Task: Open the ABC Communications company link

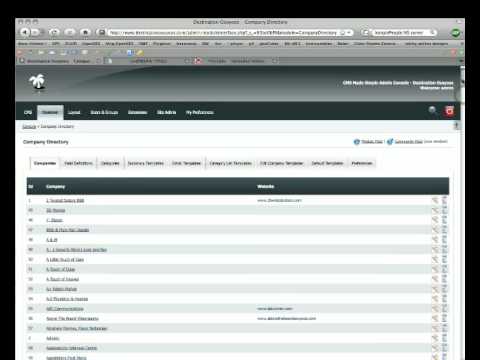Action: pos(65,309)
